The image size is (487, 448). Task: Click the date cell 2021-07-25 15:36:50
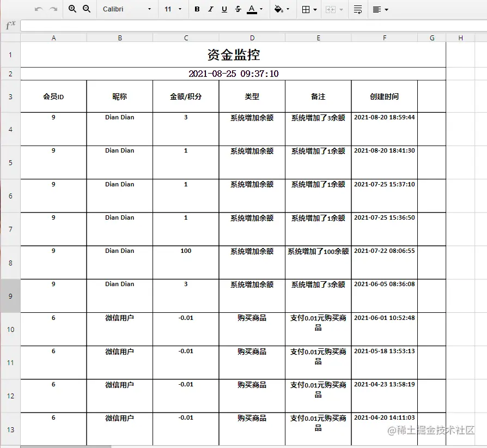pyautogui.click(x=385, y=229)
